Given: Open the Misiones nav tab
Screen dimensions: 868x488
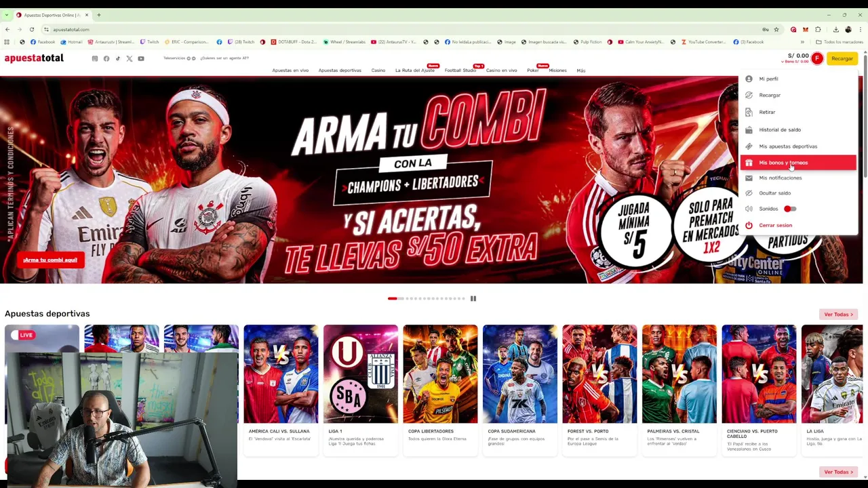Looking at the screenshot, I should click(557, 70).
